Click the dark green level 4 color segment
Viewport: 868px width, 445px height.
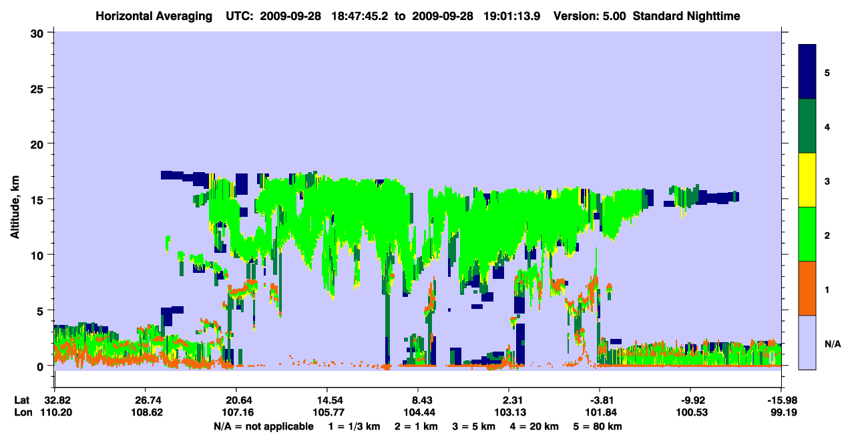click(x=807, y=126)
